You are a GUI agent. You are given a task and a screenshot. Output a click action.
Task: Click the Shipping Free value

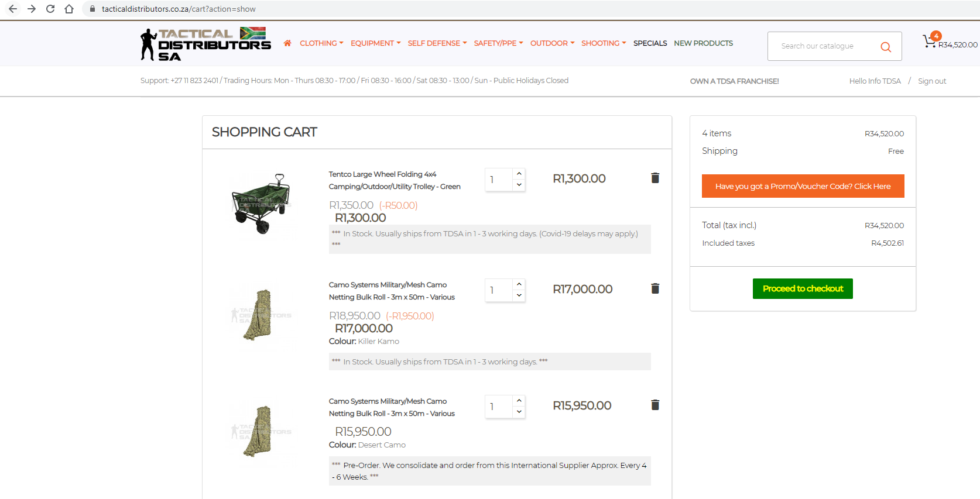[896, 151]
